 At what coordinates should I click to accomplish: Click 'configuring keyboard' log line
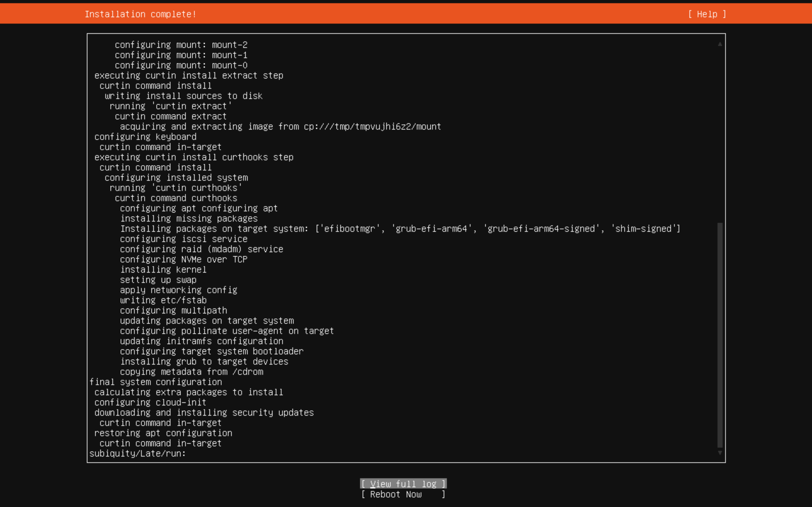(146, 137)
